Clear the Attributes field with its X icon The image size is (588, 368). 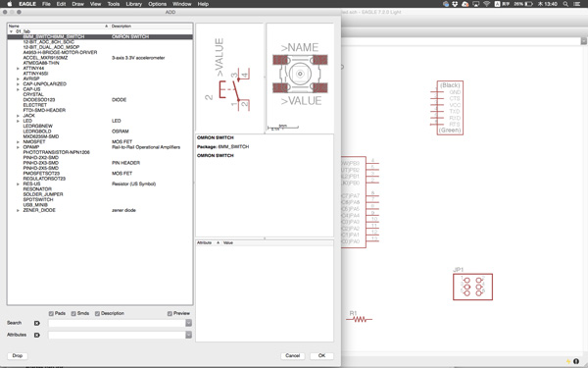37,335
